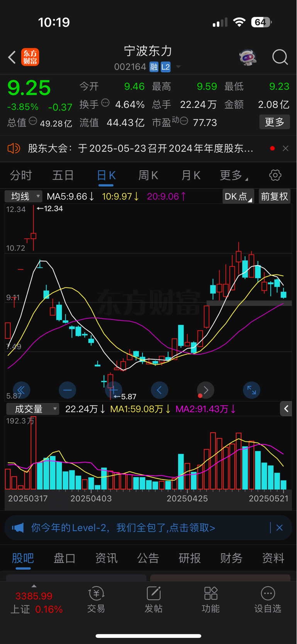
Task: Open the 功能 functions grid
Action: 210,600
